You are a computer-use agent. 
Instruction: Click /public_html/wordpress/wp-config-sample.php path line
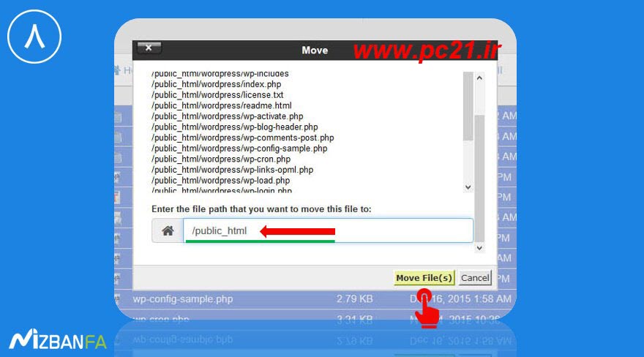[239, 148]
